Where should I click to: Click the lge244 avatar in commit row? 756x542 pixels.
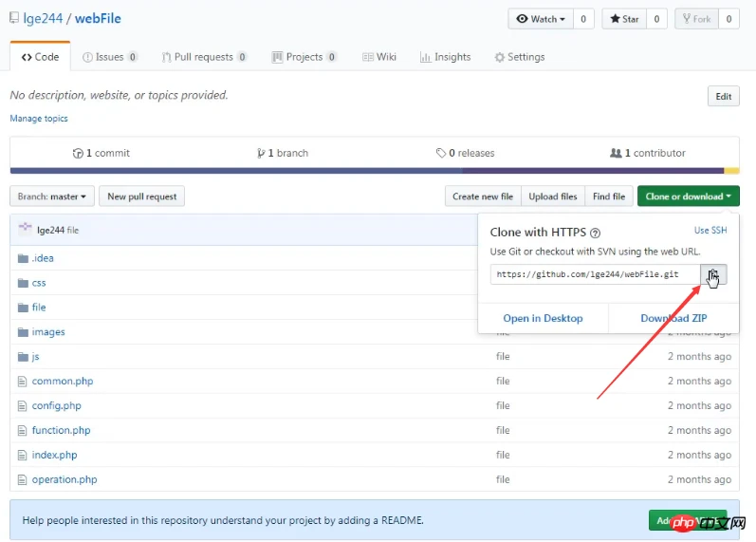coord(26,229)
